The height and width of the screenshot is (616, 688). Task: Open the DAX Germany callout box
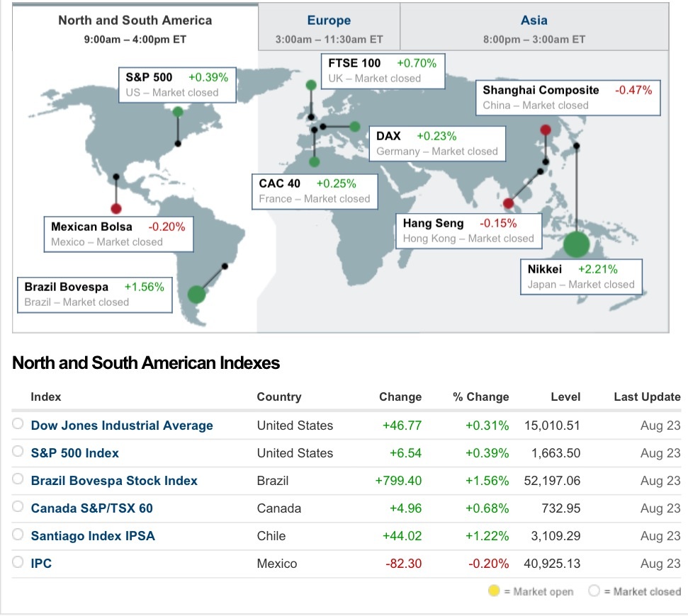(437, 144)
